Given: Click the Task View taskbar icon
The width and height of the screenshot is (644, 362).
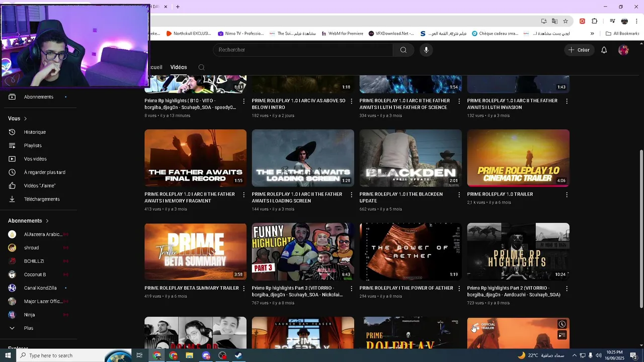Looking at the screenshot, I should pos(139,355).
